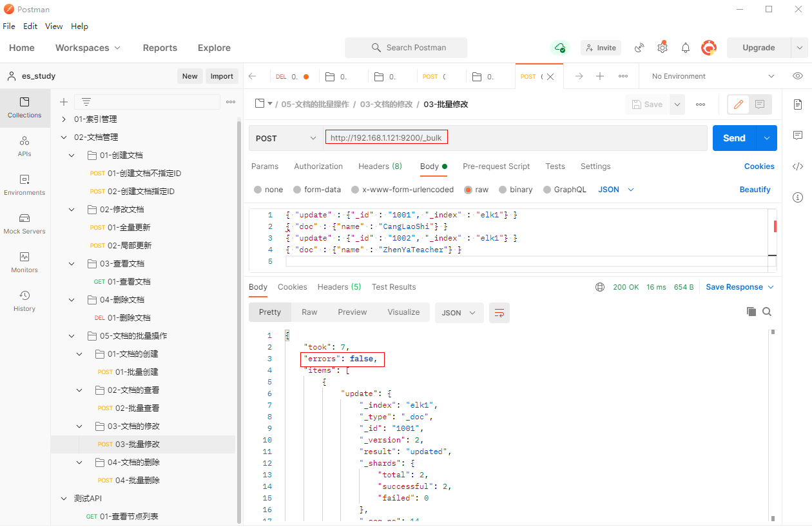This screenshot has height=527, width=812.
Task: Switch to the Pre-request Script tab
Action: click(496, 166)
